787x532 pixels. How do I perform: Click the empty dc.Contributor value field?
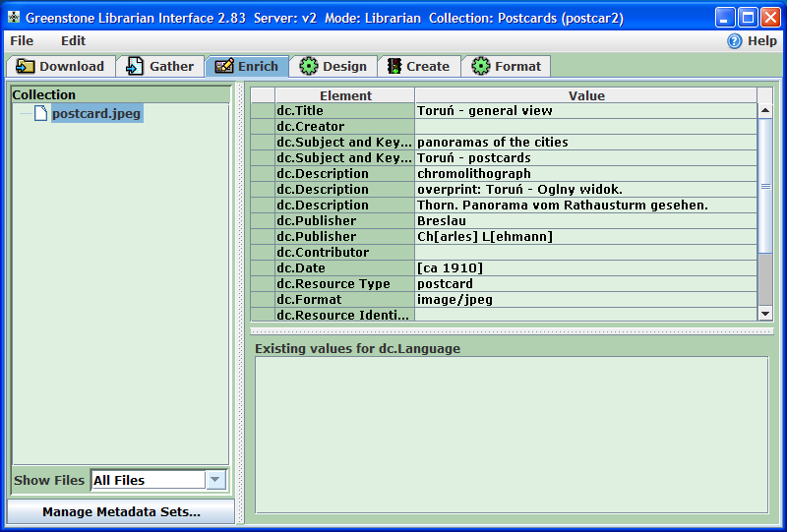[585, 253]
